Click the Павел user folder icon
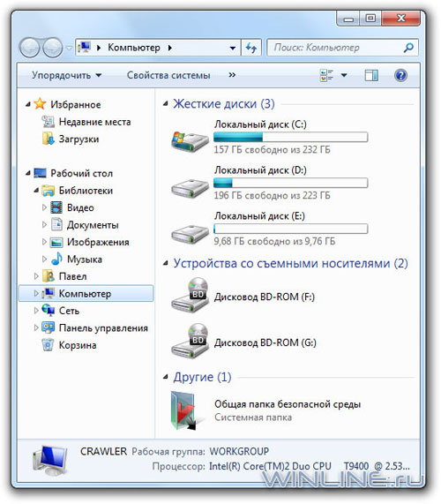The image size is (441, 504). tap(49, 275)
